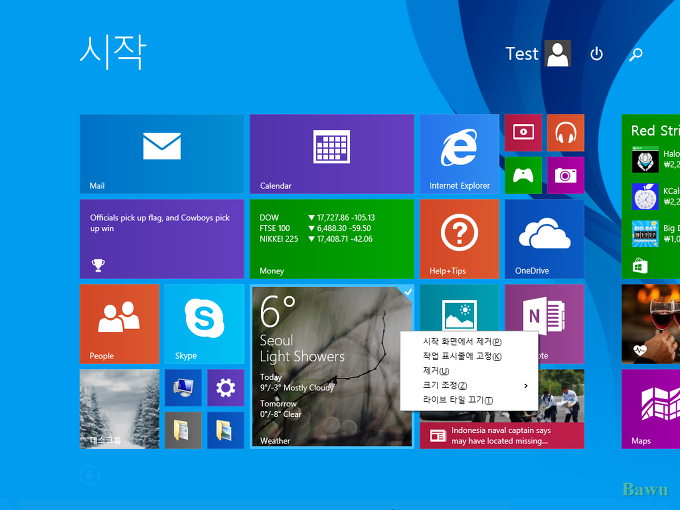Screen dimensions: 680x510
Task: Choose '제거(U)' uninstall menu entry
Action: pos(469,371)
